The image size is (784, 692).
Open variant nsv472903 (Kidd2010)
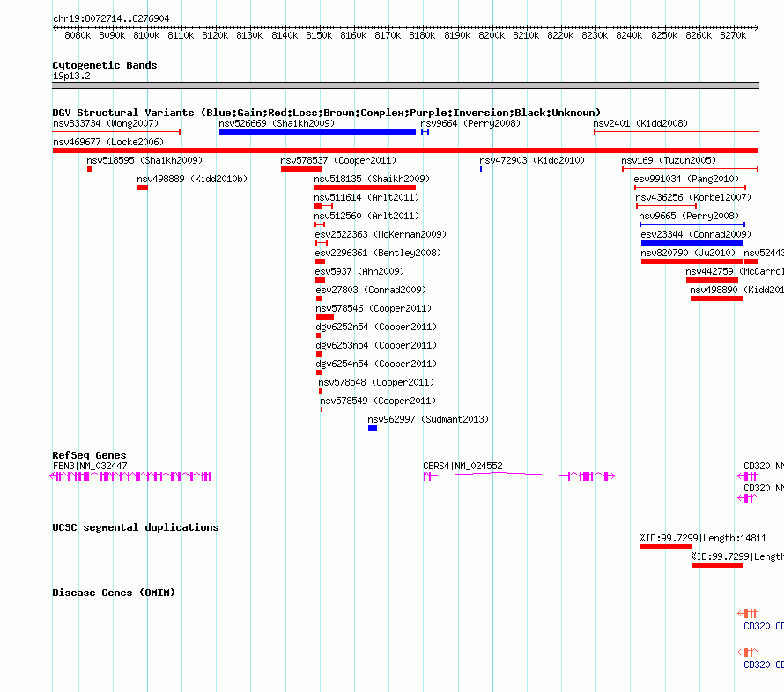click(532, 160)
